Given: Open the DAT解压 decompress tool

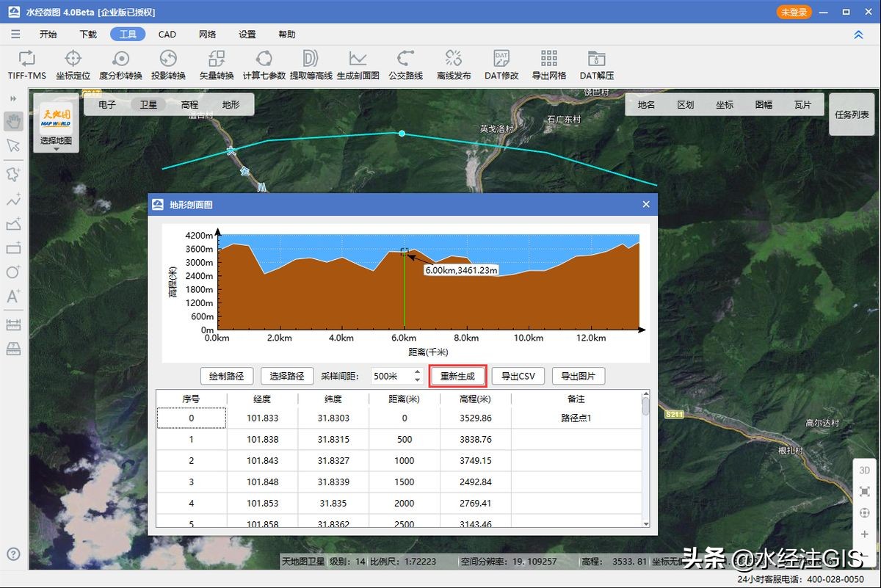Looking at the screenshot, I should (596, 59).
